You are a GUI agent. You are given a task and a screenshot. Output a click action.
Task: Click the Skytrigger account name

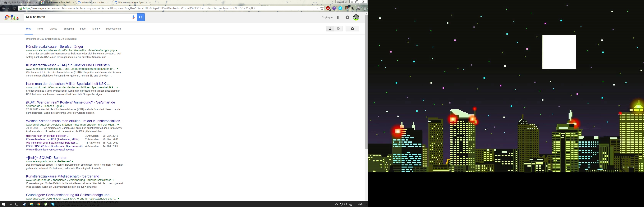point(327,17)
